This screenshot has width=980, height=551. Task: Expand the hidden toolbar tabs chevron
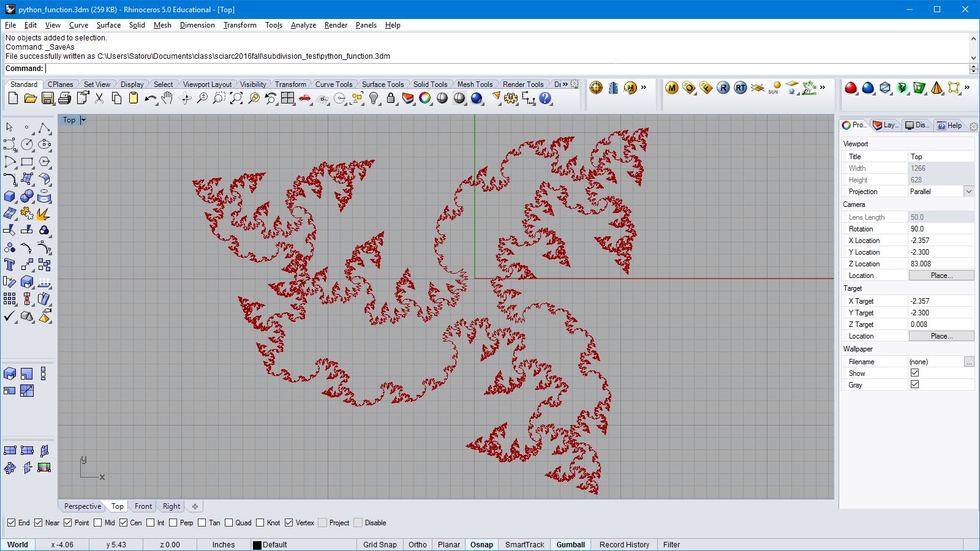[x=565, y=84]
